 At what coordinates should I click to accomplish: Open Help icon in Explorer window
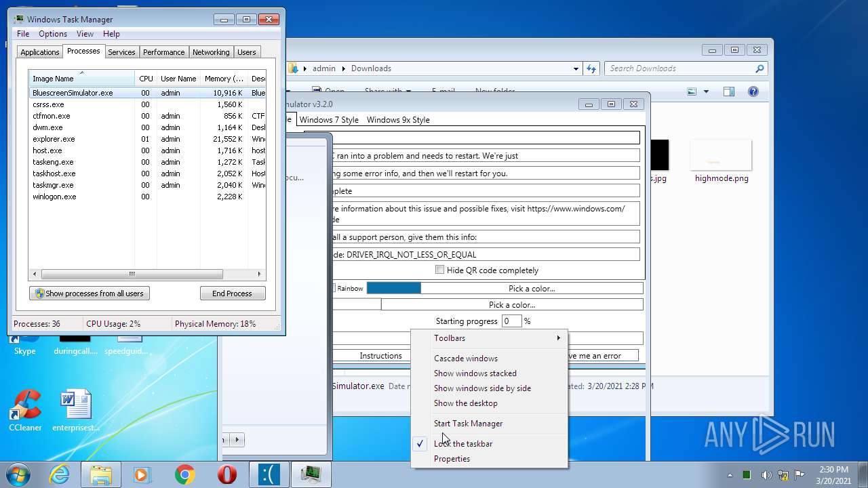[x=753, y=91]
